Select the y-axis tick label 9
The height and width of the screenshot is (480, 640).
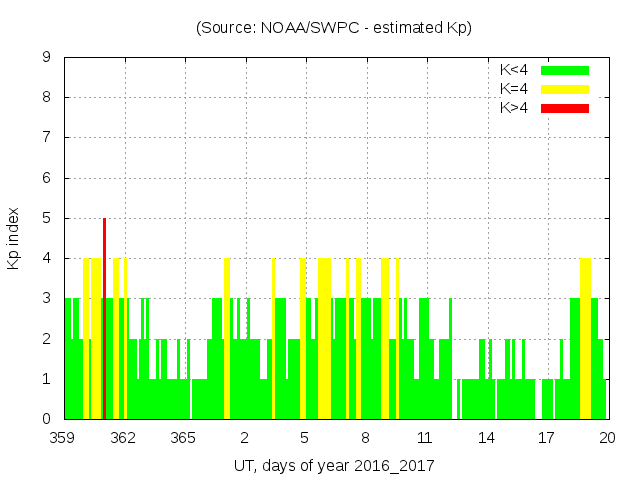47,57
